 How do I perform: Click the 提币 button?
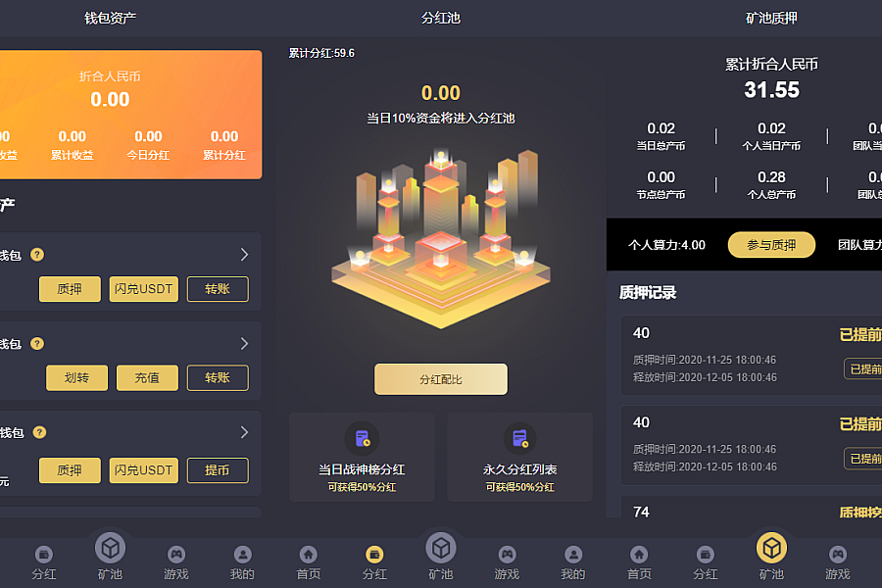(x=218, y=469)
